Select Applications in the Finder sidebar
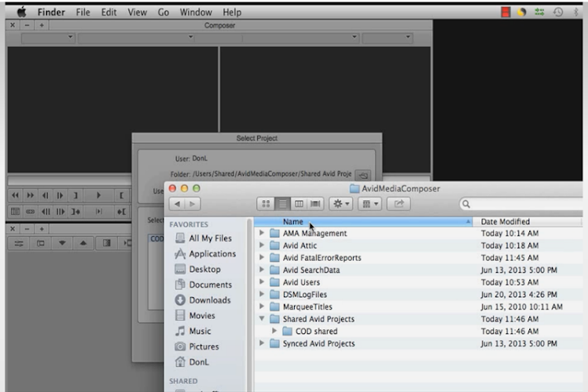588x392 pixels. pyautogui.click(x=212, y=254)
